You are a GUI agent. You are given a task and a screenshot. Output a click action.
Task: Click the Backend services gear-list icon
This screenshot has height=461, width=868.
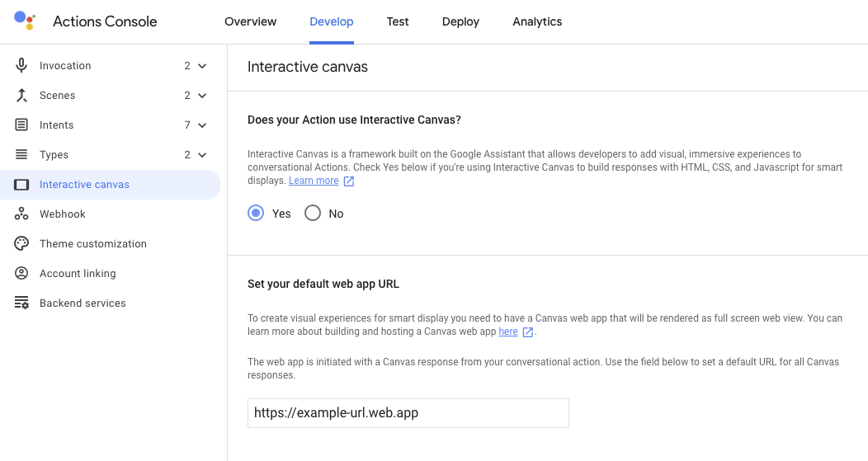(21, 303)
